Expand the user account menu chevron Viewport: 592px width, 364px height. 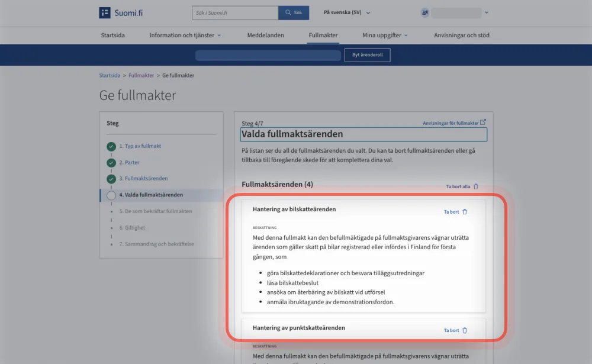[x=486, y=12]
